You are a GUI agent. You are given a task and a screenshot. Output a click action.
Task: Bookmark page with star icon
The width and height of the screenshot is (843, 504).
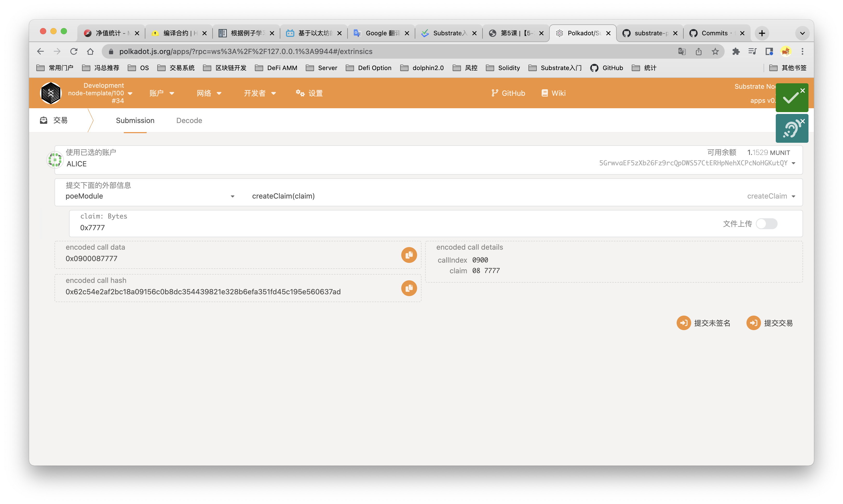pos(715,51)
